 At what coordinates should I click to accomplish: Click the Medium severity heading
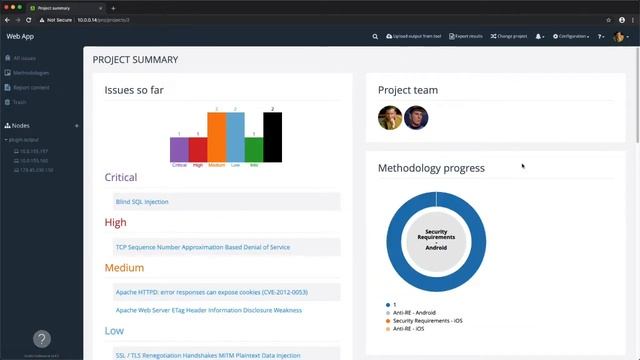[124, 268]
